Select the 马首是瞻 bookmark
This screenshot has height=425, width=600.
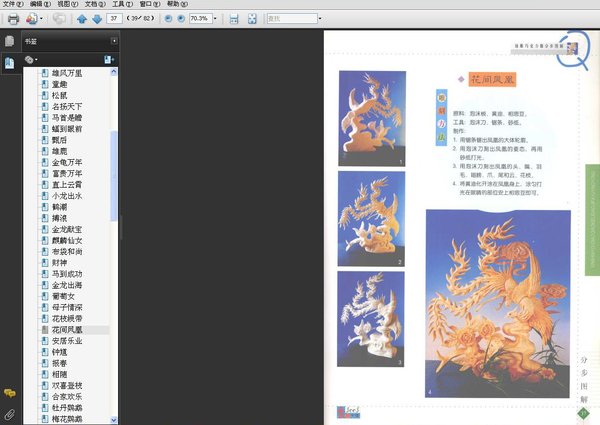pos(67,118)
